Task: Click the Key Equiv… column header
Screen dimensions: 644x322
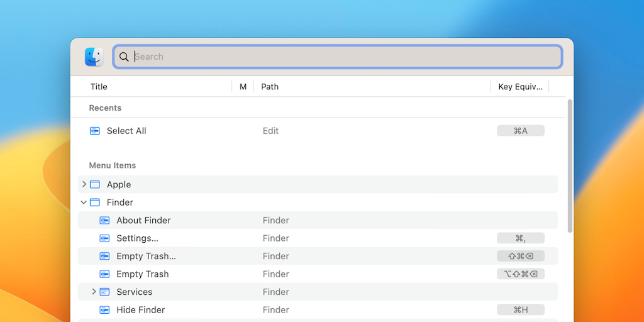Action: (520, 87)
